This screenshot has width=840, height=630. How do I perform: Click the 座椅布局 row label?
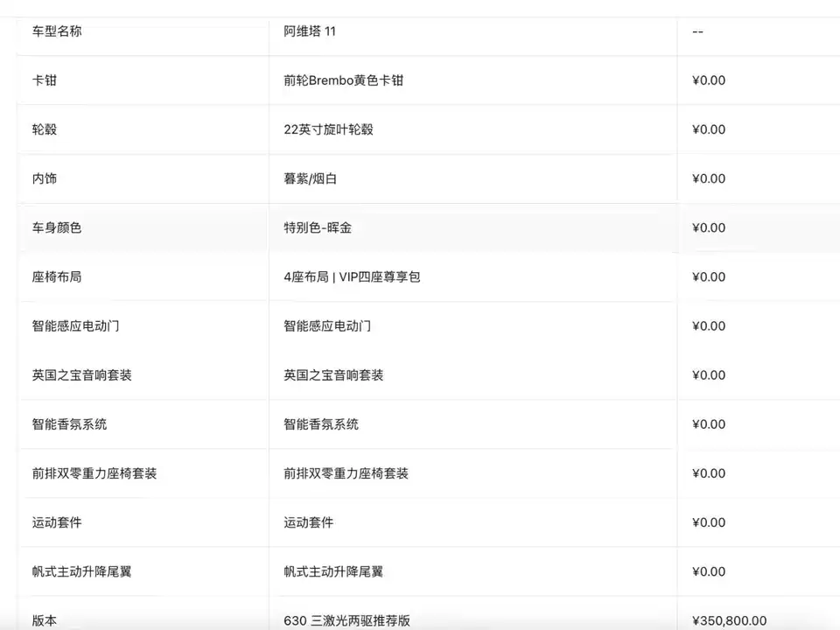[57, 276]
